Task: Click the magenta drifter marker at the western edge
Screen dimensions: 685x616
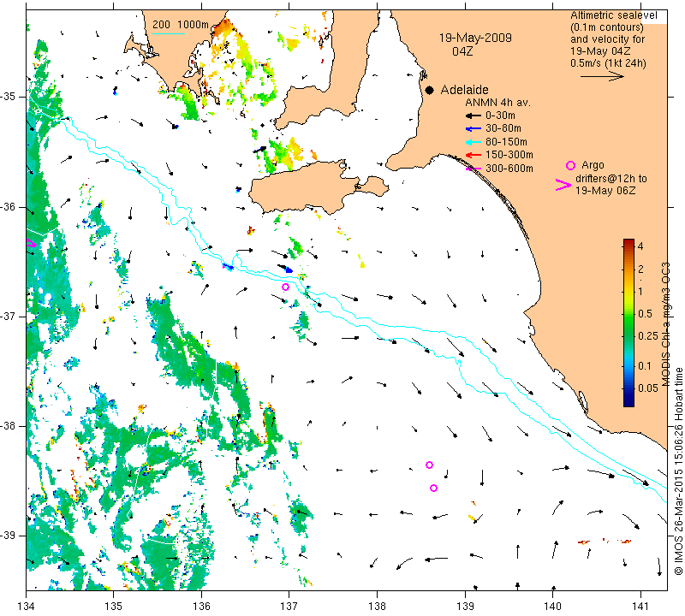Action: pos(31,243)
